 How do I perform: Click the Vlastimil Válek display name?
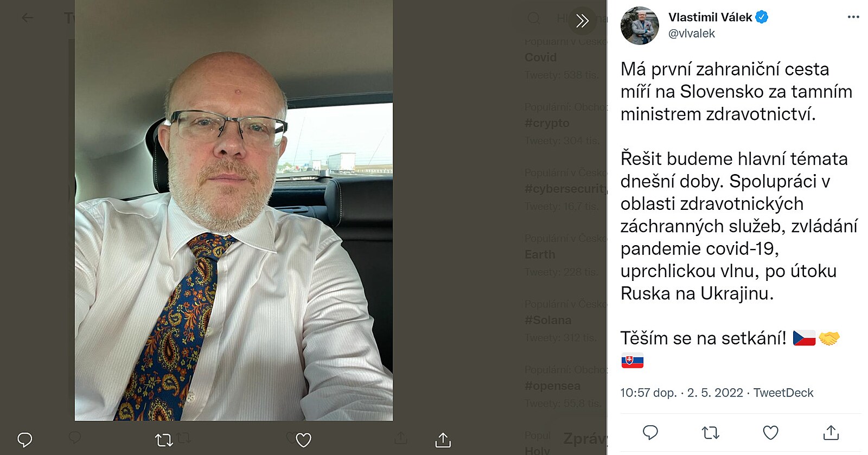point(710,17)
